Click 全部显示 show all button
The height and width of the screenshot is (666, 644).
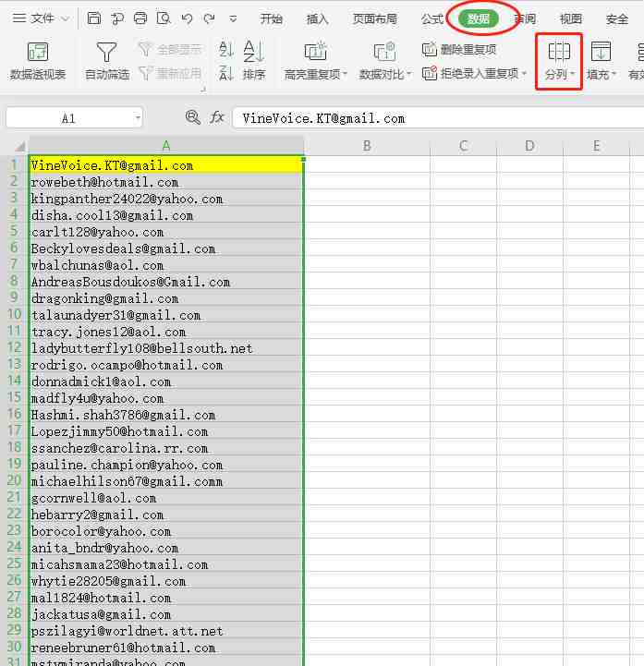pyautogui.click(x=170, y=50)
